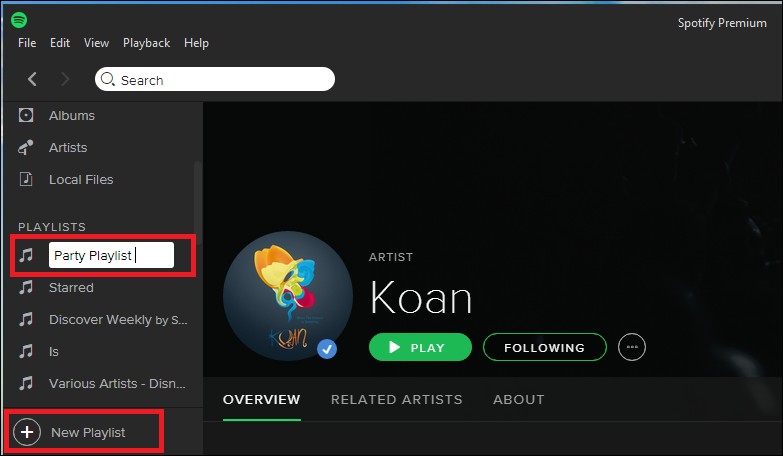This screenshot has height=456, width=783.
Task: Click the Koan artist name heading
Action: coord(420,298)
